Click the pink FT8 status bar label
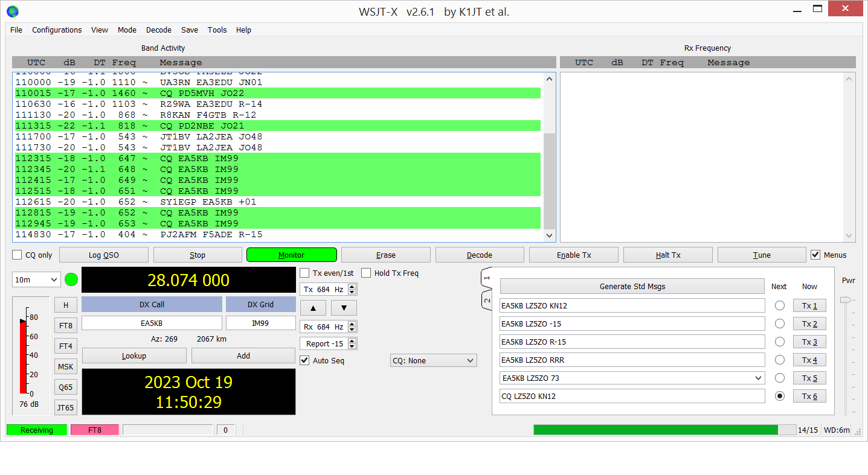 95,430
